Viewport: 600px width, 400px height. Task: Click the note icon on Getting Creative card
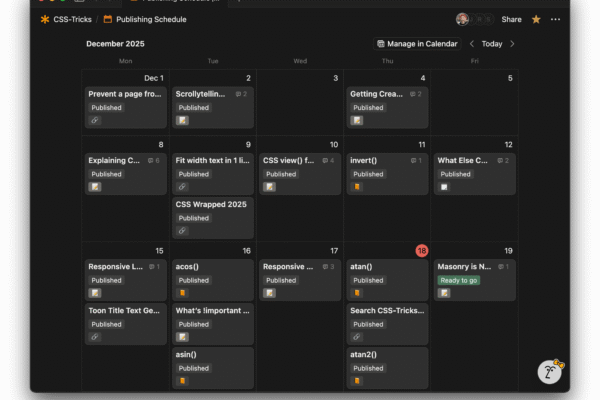pos(357,120)
